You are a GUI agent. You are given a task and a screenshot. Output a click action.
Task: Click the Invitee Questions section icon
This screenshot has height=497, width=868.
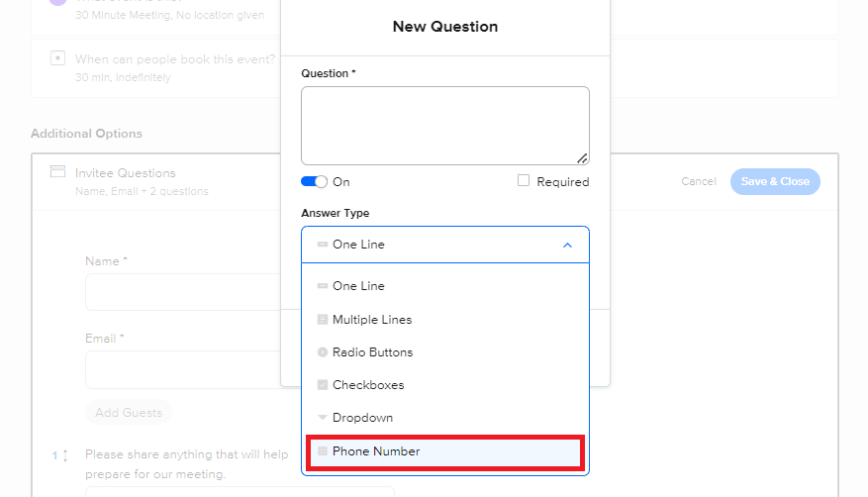point(57,171)
